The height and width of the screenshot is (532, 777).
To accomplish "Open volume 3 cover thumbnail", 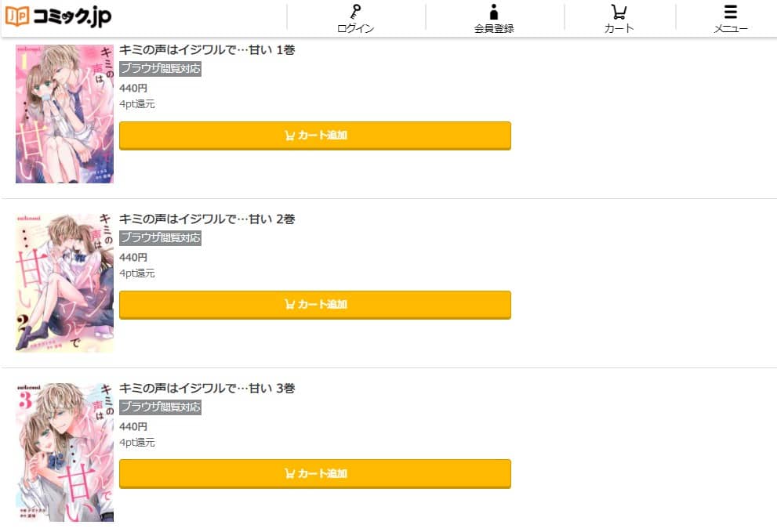I will click(64, 452).
